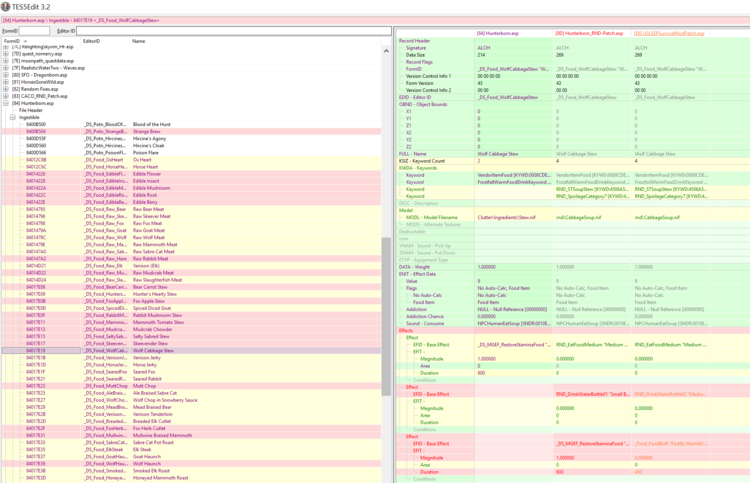Select the KSIZ - Keyword Count row
The image size is (750, 483).
click(x=573, y=161)
